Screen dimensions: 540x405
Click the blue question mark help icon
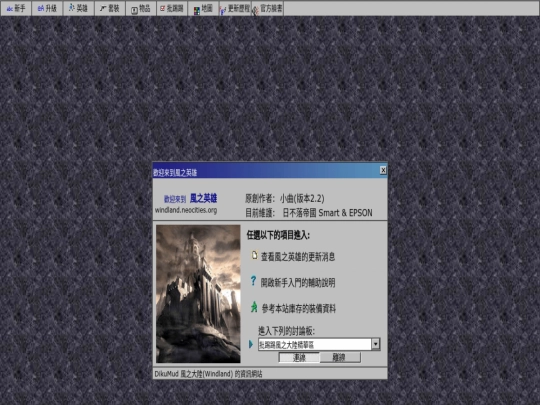tap(253, 281)
